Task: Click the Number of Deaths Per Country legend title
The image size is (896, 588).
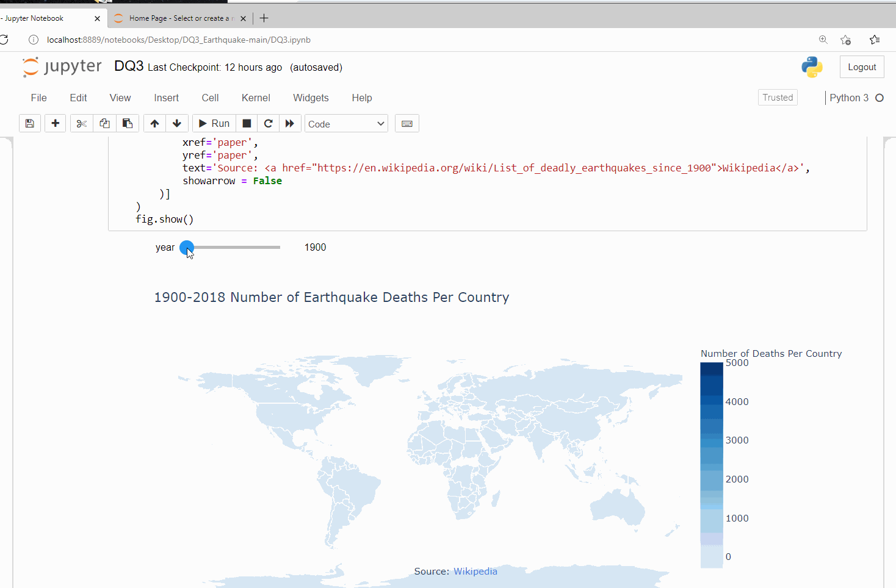Action: [x=771, y=354]
